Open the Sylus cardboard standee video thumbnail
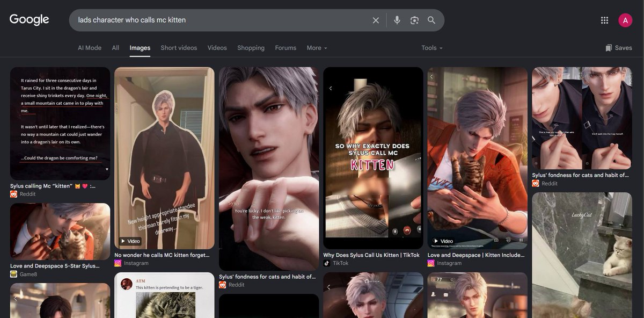 (x=164, y=158)
